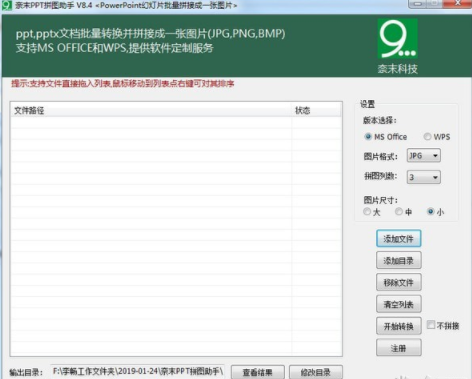This screenshot has width=472, height=379.
Task: Click the 添加目录 button
Action: [x=399, y=261]
